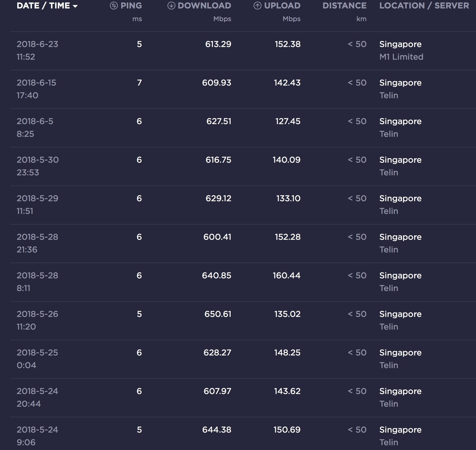Image resolution: width=476 pixels, height=450 pixels.
Task: Click the 627.51 download speed value
Action: [x=218, y=121]
